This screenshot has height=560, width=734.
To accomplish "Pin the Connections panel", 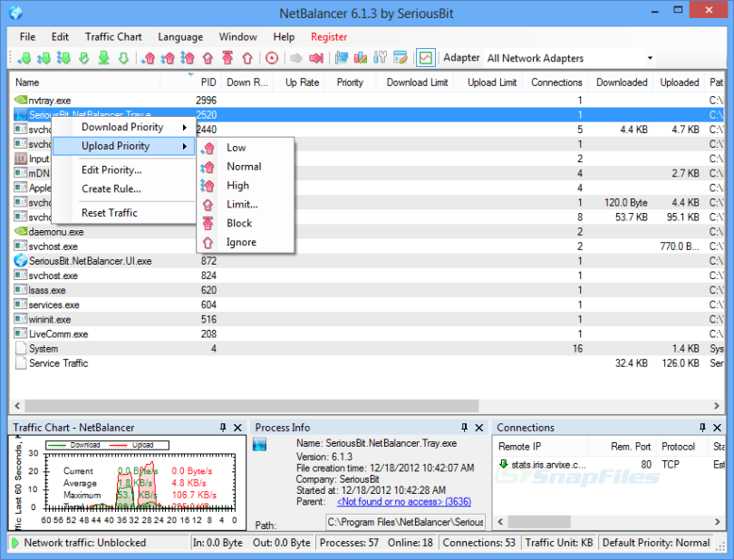I will point(702,427).
